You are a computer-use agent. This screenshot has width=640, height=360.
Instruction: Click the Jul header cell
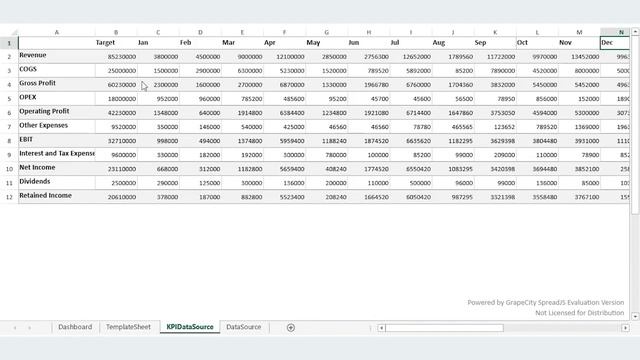point(411,42)
